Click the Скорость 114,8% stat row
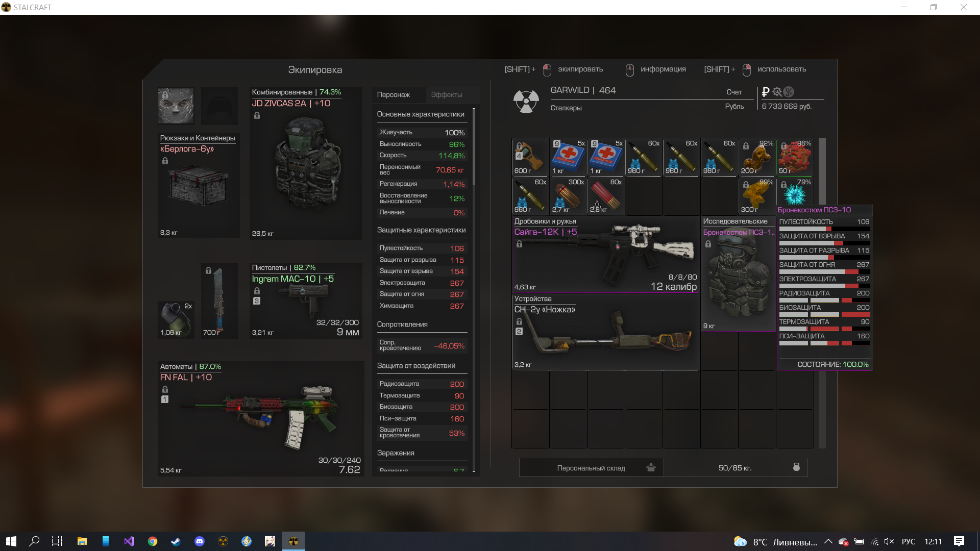Viewport: 980px width, 551px height. pos(422,156)
